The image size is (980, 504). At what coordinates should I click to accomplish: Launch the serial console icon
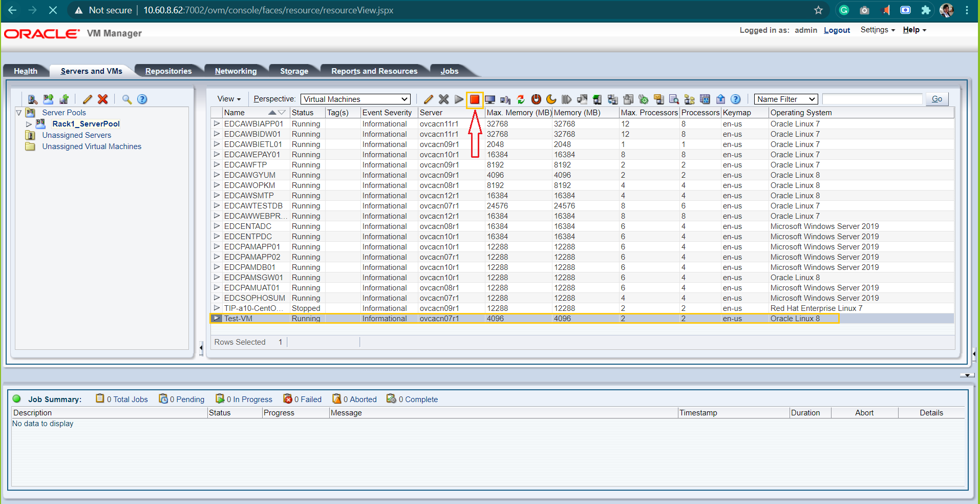tap(505, 99)
